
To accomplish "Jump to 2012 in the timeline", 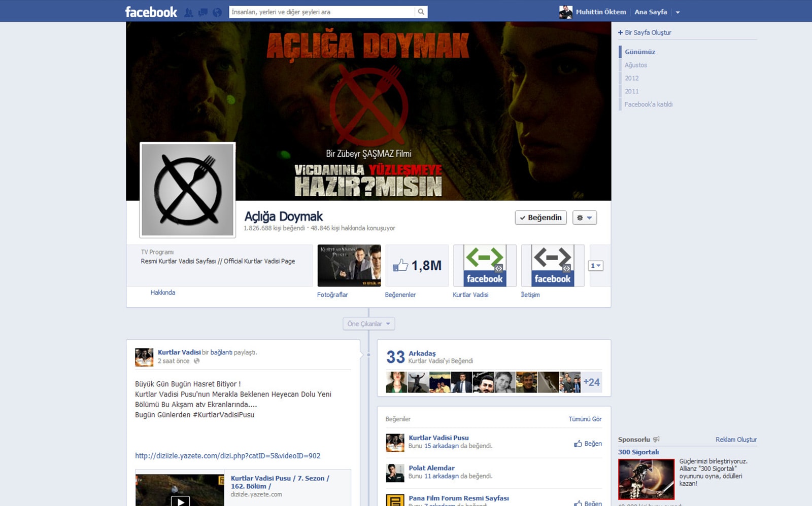I will coord(631,78).
